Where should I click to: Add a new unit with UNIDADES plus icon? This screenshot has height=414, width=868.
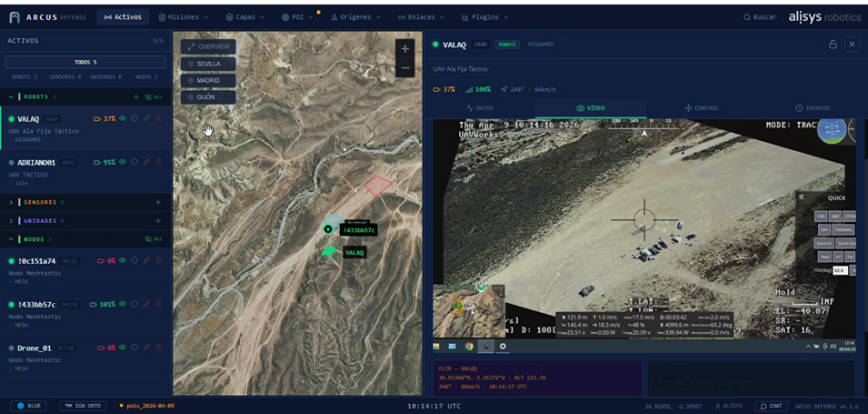[158, 220]
